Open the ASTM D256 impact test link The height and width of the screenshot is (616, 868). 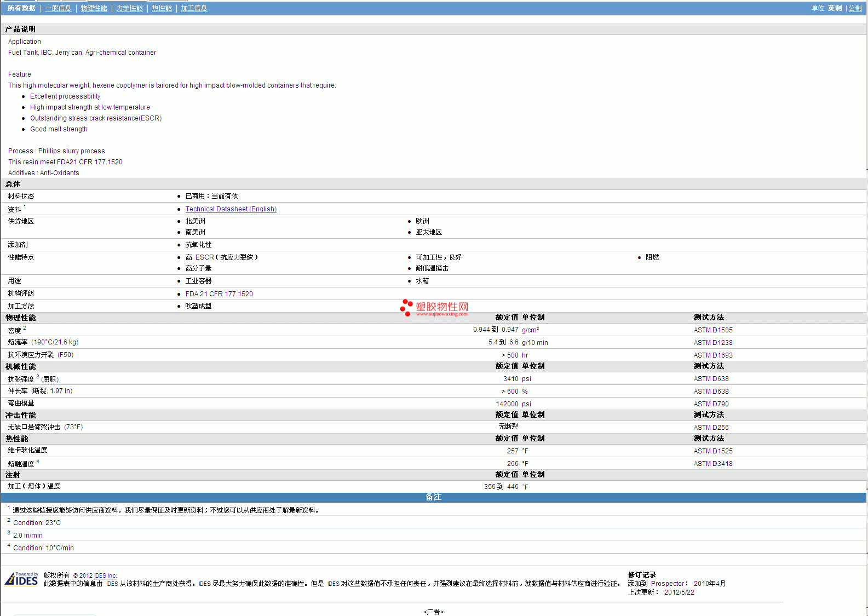(x=711, y=428)
